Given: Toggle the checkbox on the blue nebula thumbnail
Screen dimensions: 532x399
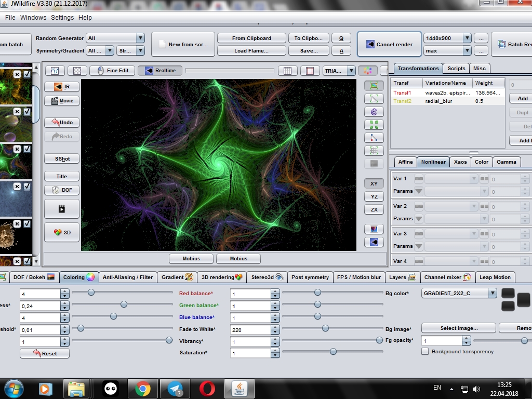Looking at the screenshot, I should coord(27,187).
